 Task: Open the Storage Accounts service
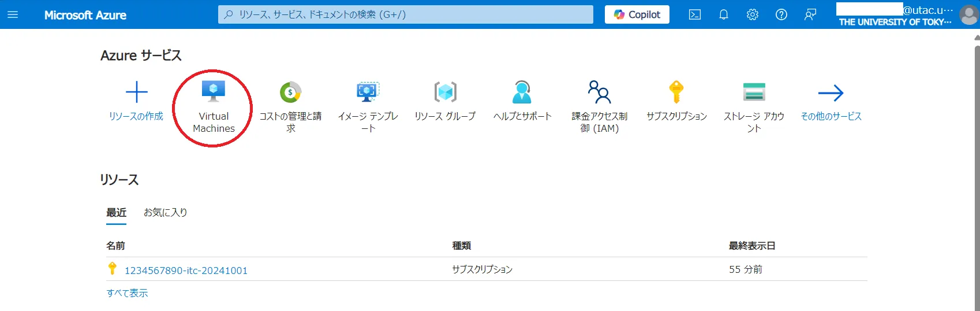754,92
